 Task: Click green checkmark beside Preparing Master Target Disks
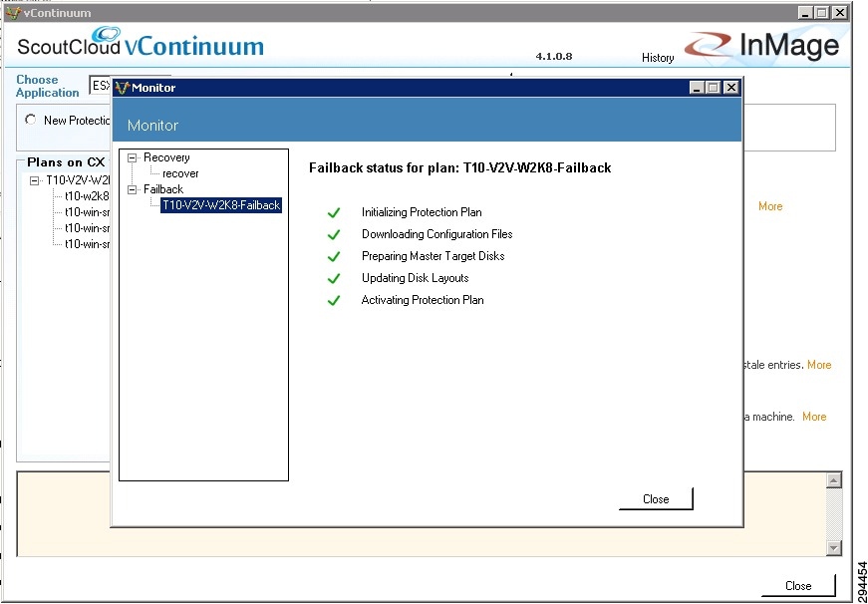pyautogui.click(x=333, y=256)
